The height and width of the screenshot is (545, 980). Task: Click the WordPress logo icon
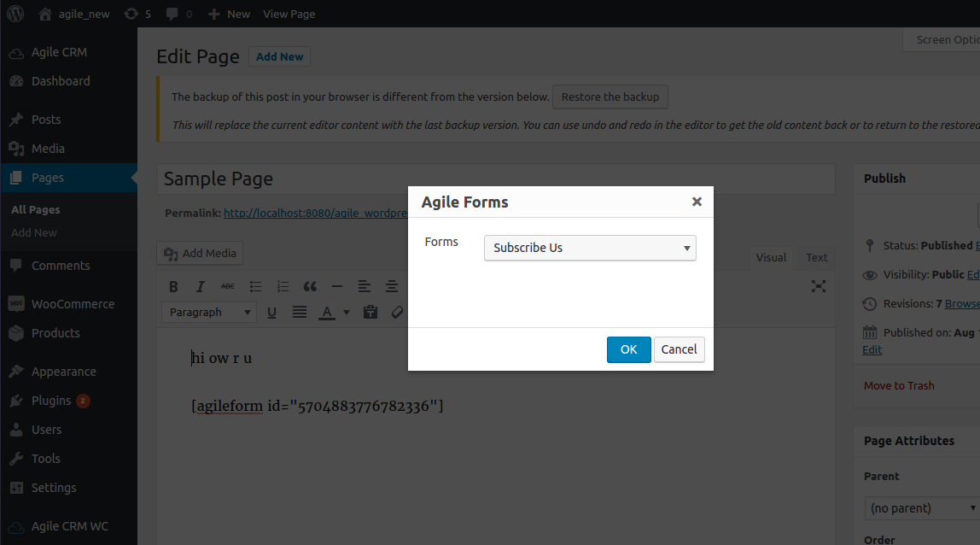(15, 13)
